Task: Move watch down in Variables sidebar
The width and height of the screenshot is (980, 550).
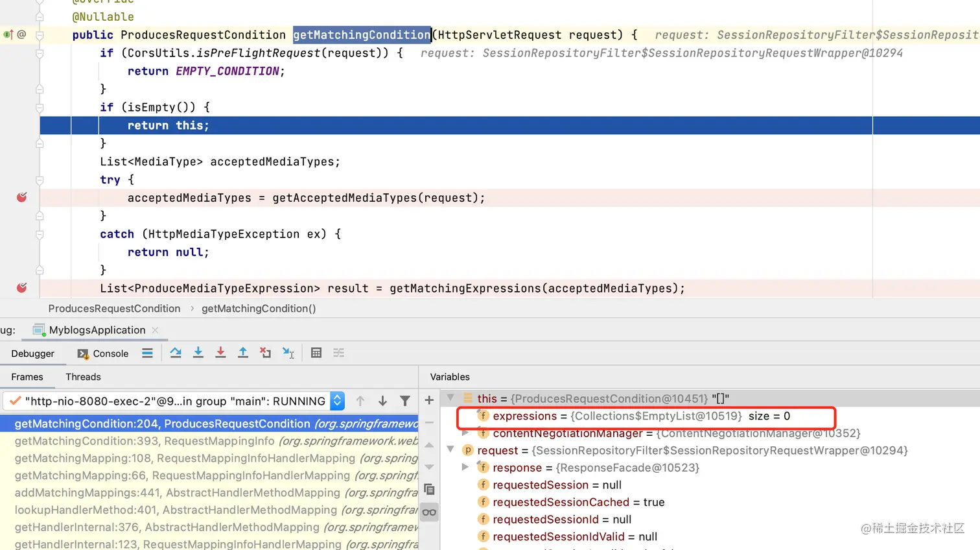Action: 429,467
